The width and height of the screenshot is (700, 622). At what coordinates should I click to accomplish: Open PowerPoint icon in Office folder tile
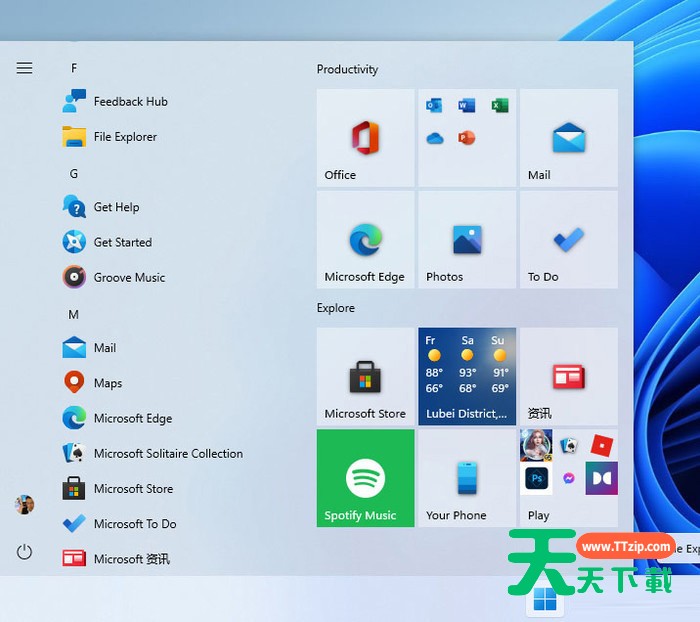coord(467,138)
